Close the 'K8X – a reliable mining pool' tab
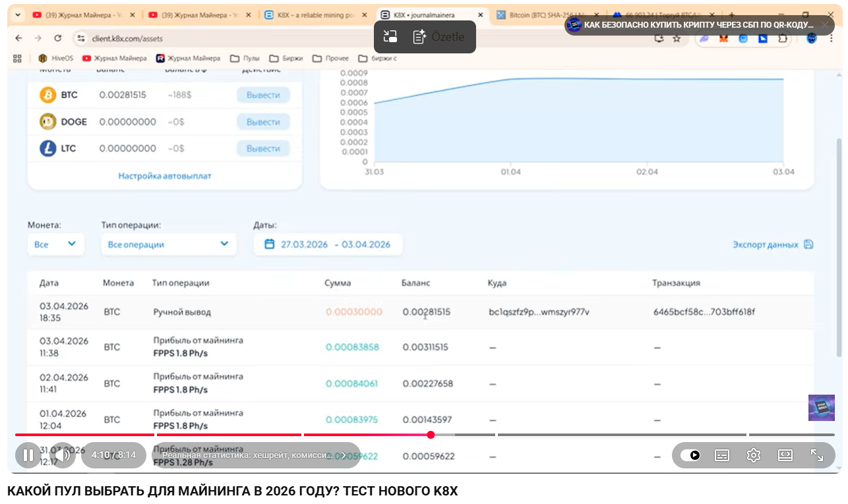The width and height of the screenshot is (848, 504). click(x=365, y=15)
